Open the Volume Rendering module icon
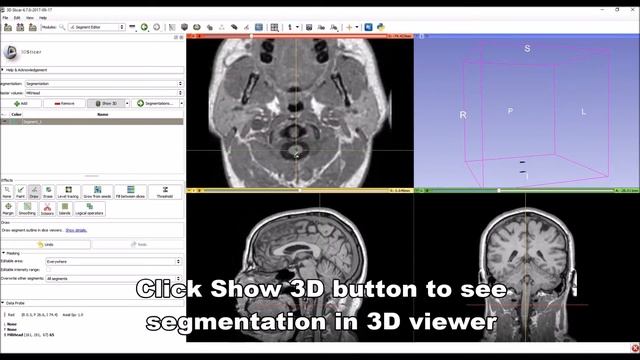This screenshot has height=360, width=640. tap(197, 27)
